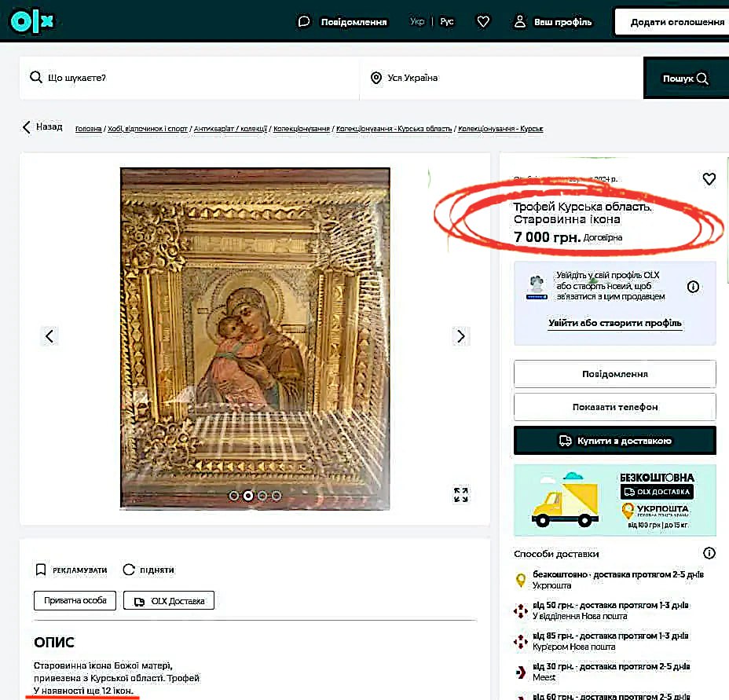The image size is (729, 700).
Task: Open fullscreen photo view icon
Action: coord(461,495)
